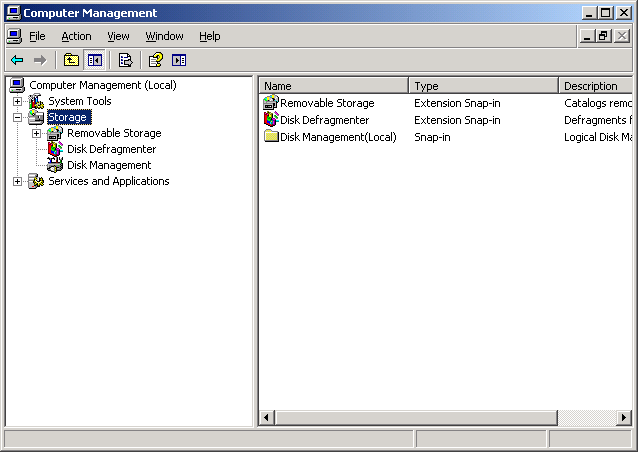Click horizontal scrollbar left arrow

coord(267,417)
